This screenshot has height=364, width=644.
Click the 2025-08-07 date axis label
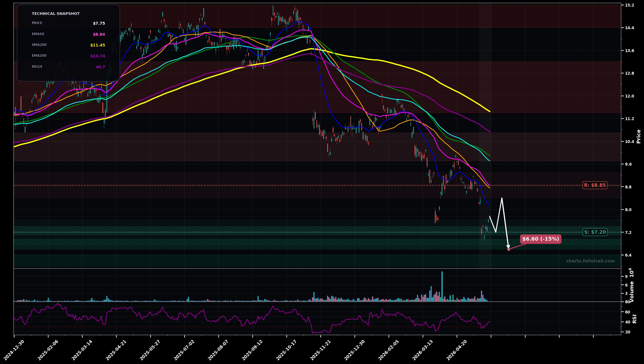tap(218, 350)
